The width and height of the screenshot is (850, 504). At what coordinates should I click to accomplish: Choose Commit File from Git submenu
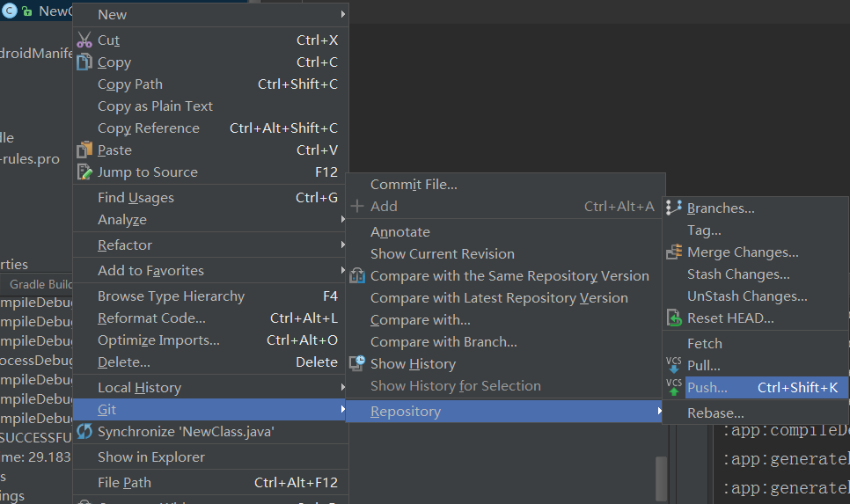pos(414,184)
